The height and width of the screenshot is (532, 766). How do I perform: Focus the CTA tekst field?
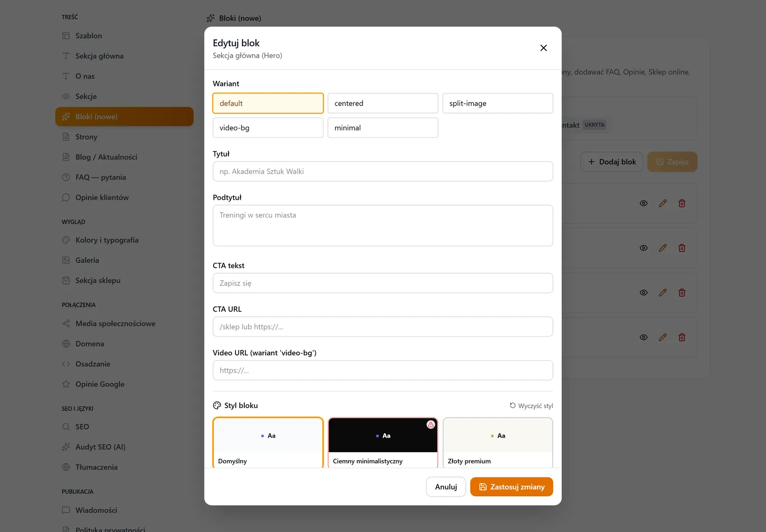[x=383, y=283]
